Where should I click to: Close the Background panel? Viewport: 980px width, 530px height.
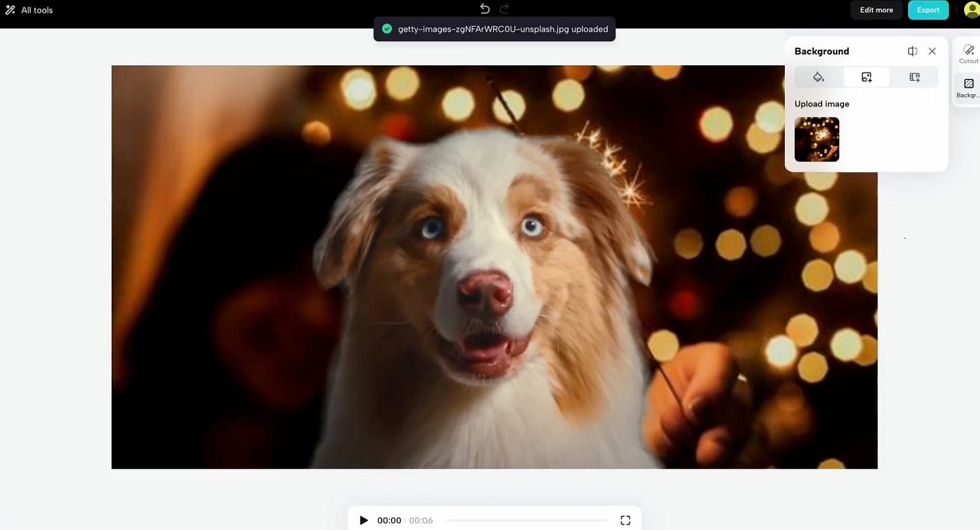click(x=932, y=51)
